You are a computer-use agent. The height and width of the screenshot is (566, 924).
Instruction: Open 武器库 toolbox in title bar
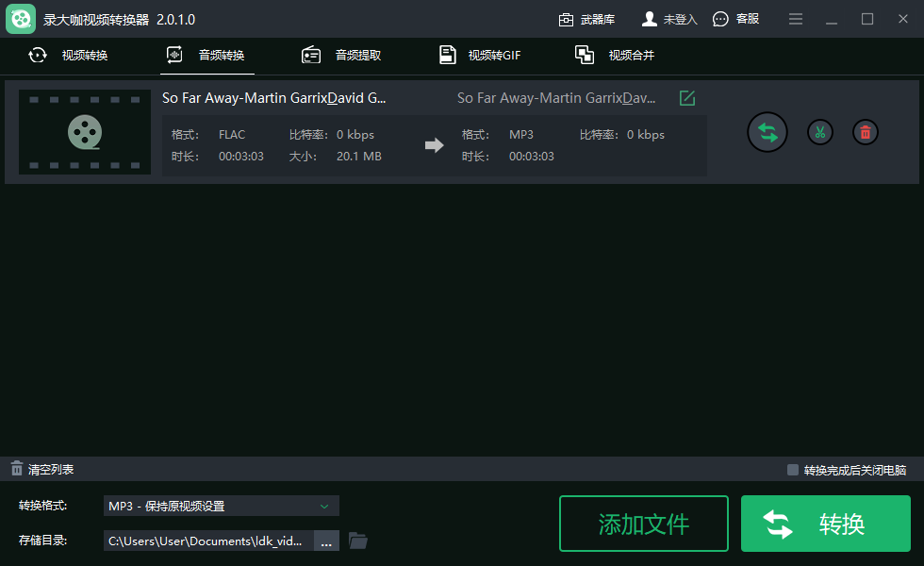[586, 19]
